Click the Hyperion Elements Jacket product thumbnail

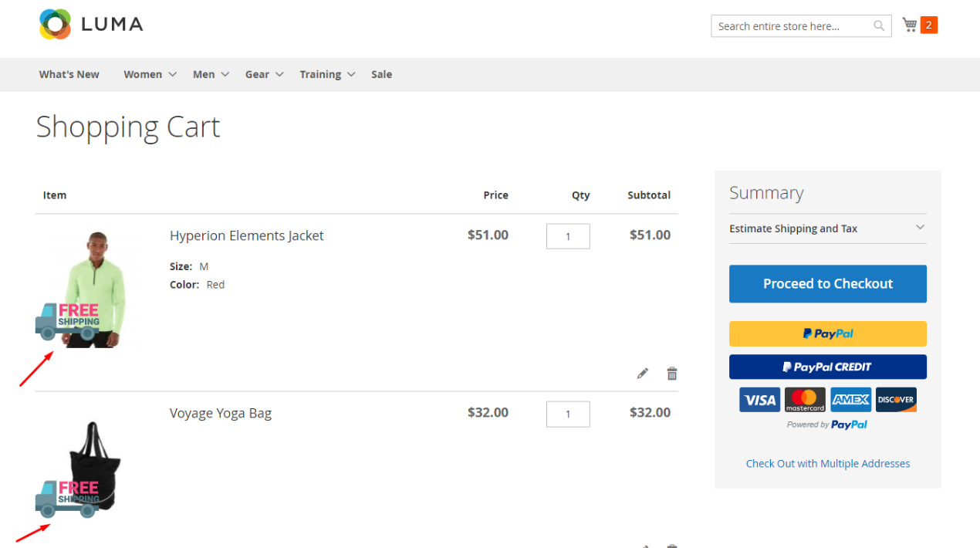91,289
